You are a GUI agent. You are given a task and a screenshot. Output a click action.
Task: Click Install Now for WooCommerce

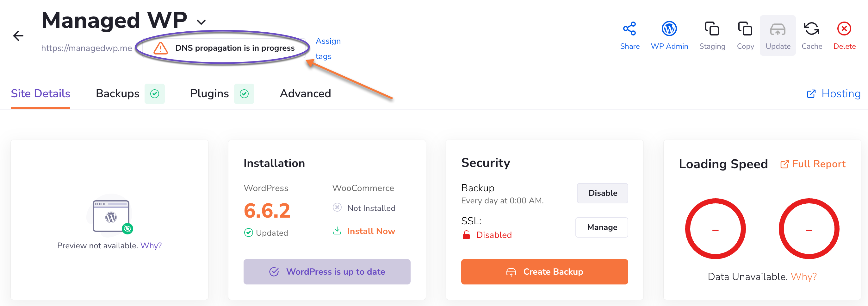click(371, 231)
